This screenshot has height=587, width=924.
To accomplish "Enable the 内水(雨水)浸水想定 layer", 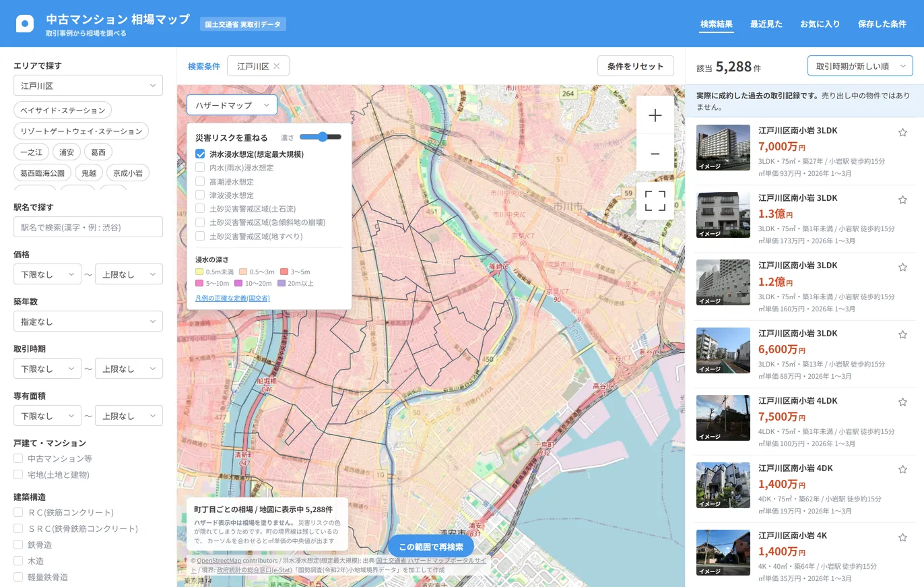I will point(200,168).
